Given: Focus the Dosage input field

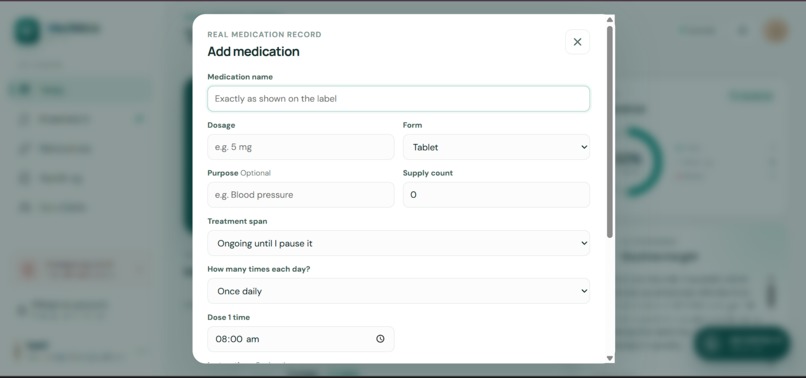Looking at the screenshot, I should coord(301,147).
